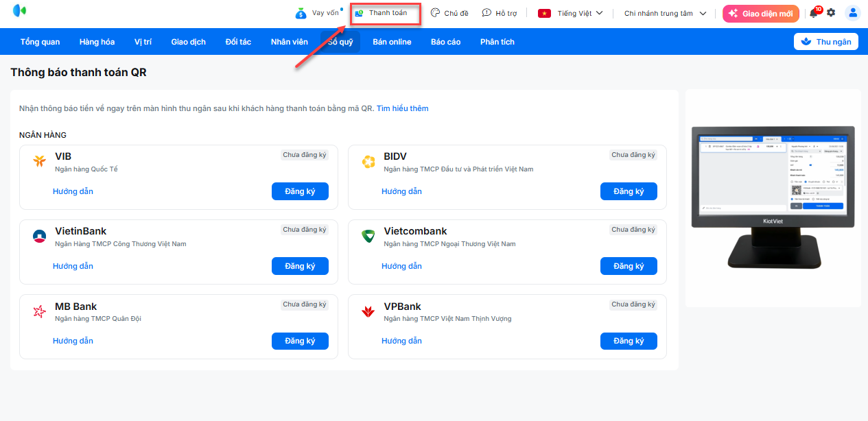Register VIB with Đăng ký button
The image size is (868, 421).
(x=300, y=191)
